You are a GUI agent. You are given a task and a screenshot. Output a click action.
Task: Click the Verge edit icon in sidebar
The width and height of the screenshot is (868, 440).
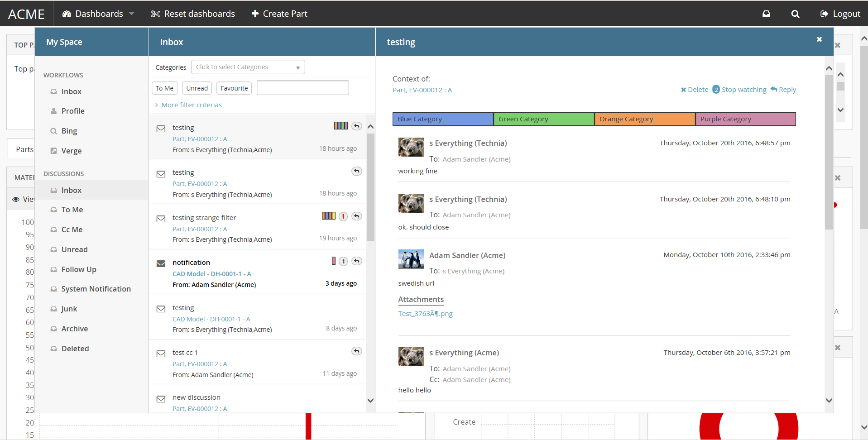click(x=53, y=151)
